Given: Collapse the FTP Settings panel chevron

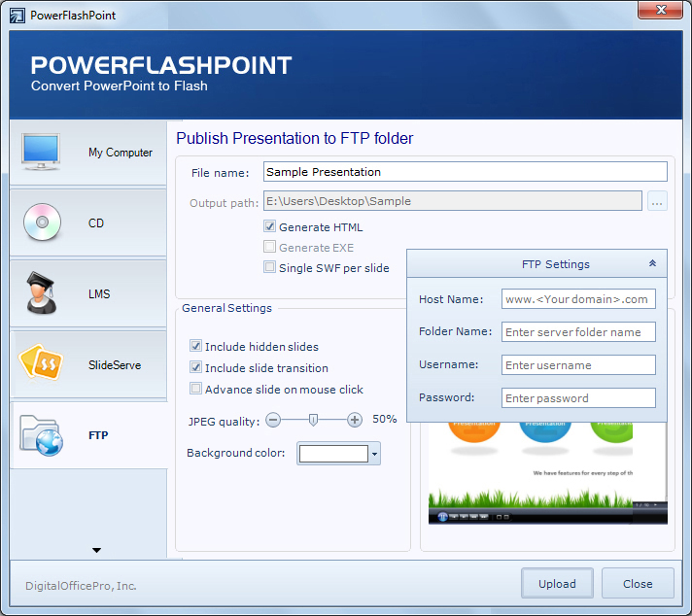Looking at the screenshot, I should point(652,263).
